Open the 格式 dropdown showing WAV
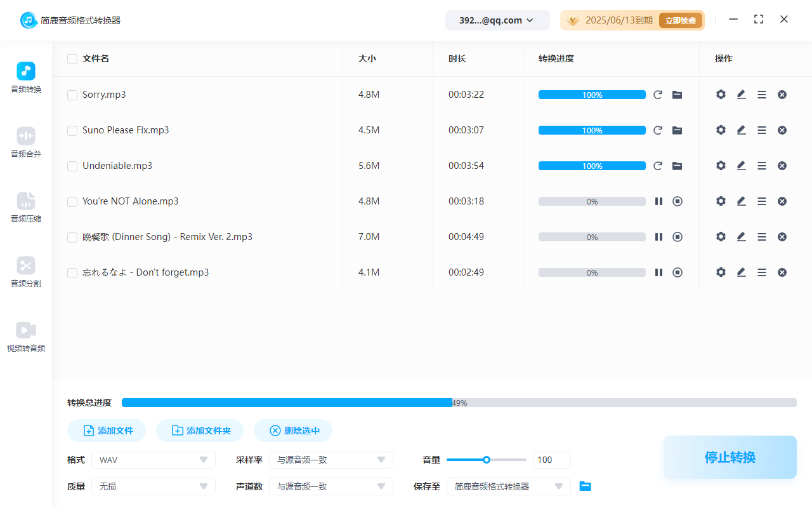 click(x=153, y=459)
